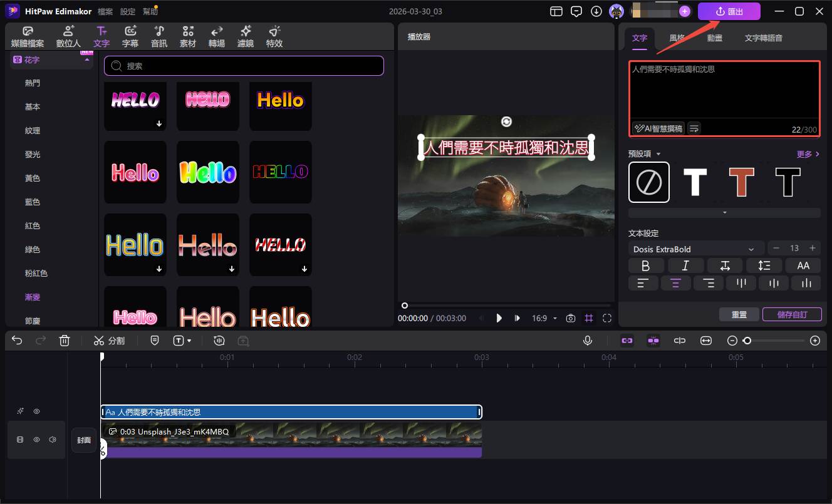The width and height of the screenshot is (832, 504).
Task: Toggle bold text formatting
Action: (646, 265)
